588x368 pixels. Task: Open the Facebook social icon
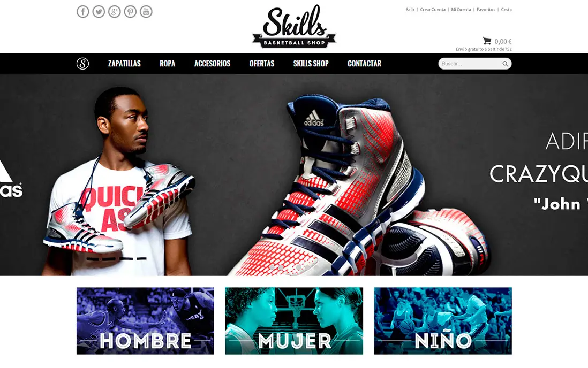(83, 12)
